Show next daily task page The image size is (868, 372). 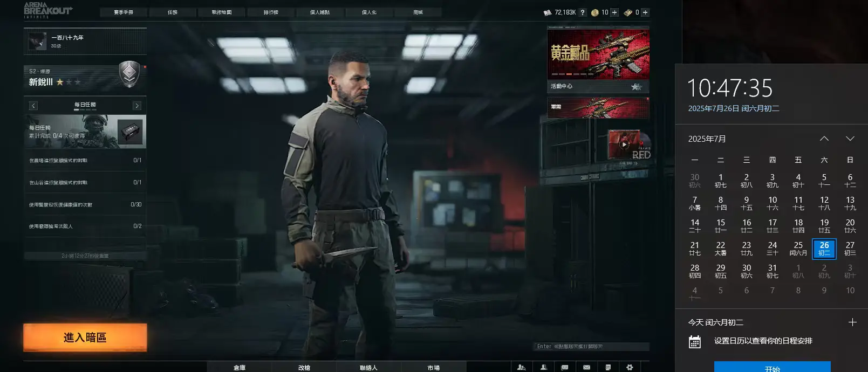(137, 106)
